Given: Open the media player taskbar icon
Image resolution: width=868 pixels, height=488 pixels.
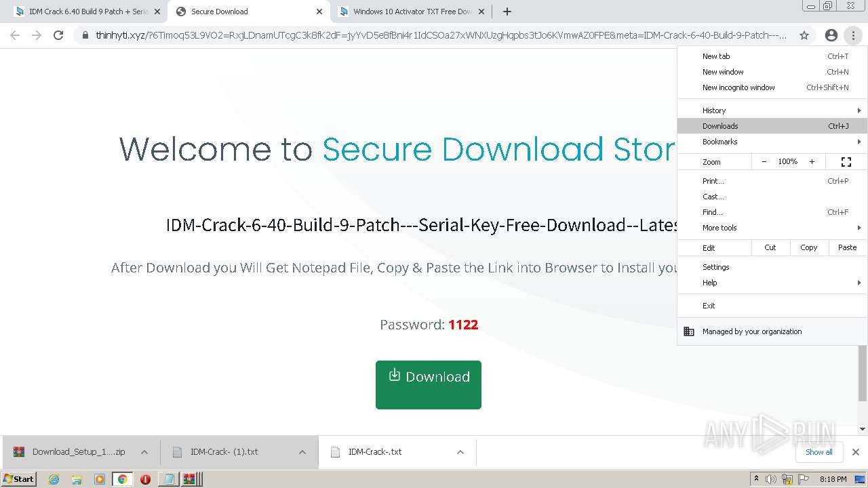Looking at the screenshot, I should tap(99, 479).
